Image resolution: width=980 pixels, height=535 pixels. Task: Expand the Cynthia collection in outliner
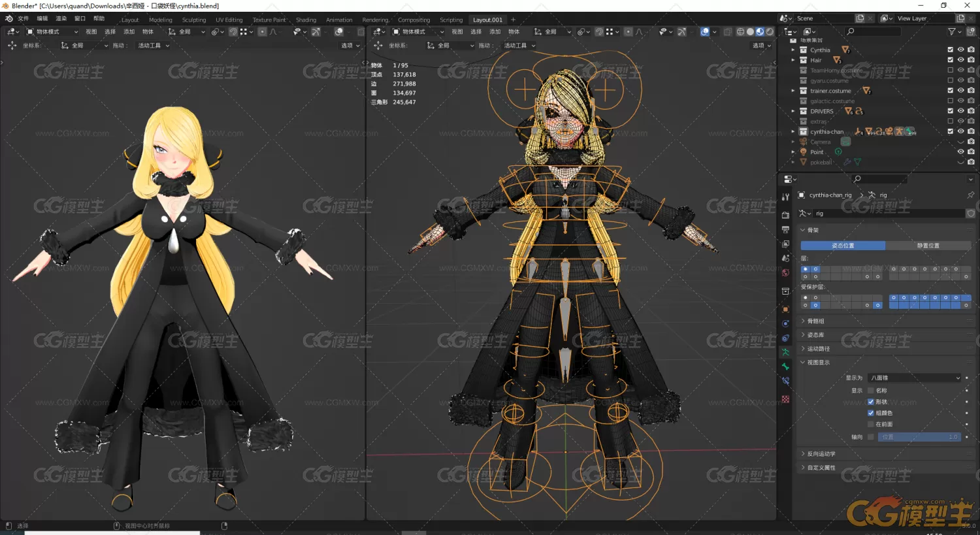[793, 50]
